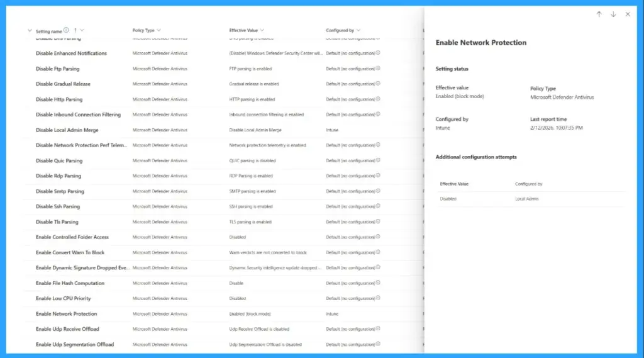Click ascending sort arrow on Setting name column
Screen dimensions: 644x358
(75, 30)
